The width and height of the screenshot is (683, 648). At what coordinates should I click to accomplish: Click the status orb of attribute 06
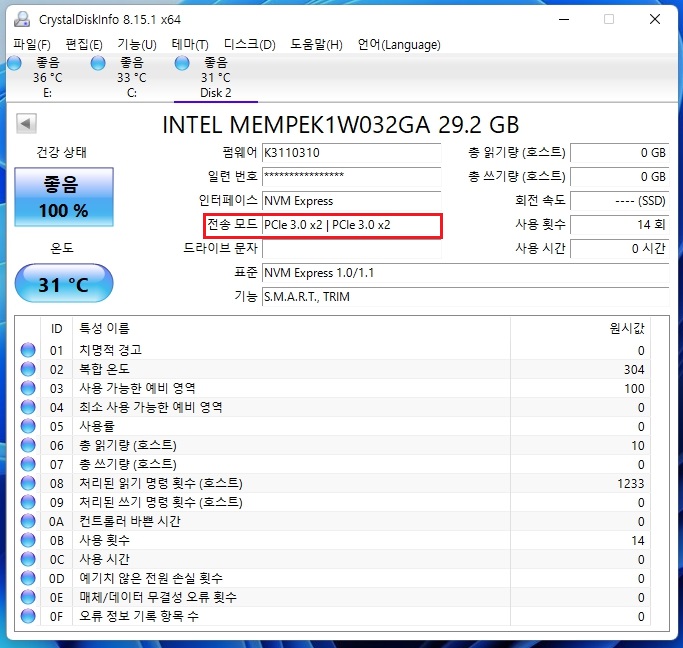(x=28, y=445)
